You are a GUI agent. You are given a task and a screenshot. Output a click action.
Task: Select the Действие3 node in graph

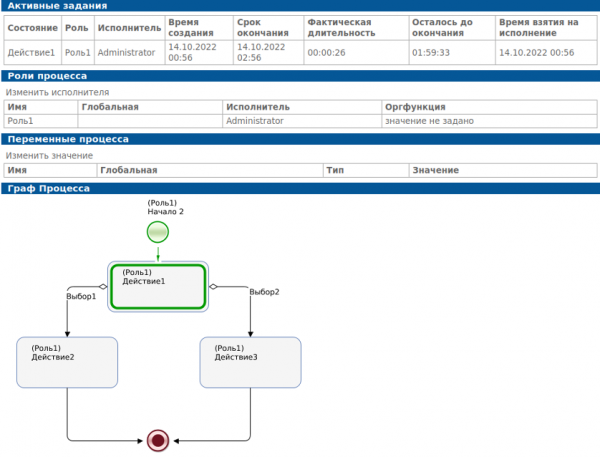coord(250,362)
